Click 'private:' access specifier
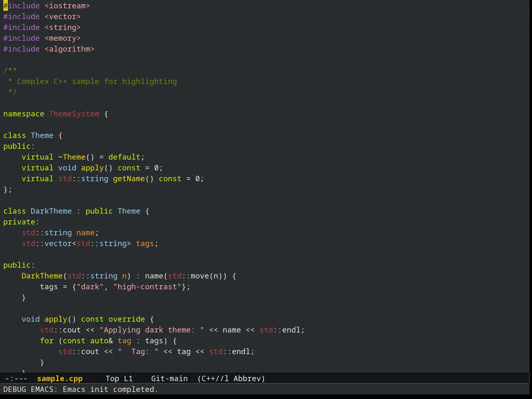 pos(21,222)
